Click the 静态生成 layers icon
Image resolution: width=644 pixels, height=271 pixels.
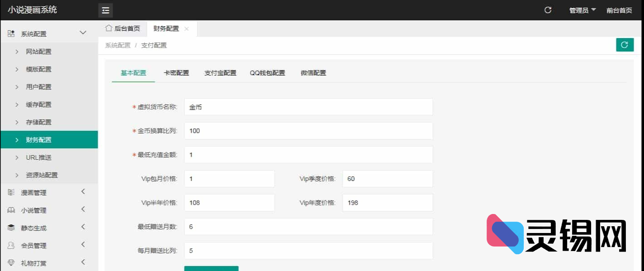pos(11,228)
